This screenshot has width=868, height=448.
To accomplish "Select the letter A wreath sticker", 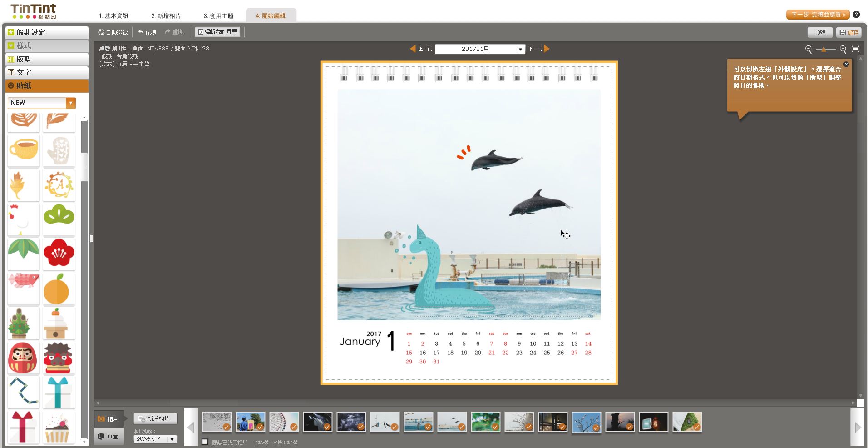I will pyautogui.click(x=59, y=185).
